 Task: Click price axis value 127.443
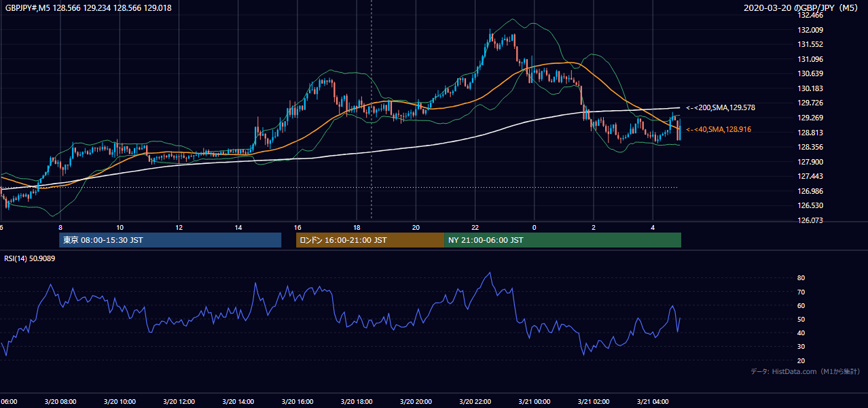point(810,176)
